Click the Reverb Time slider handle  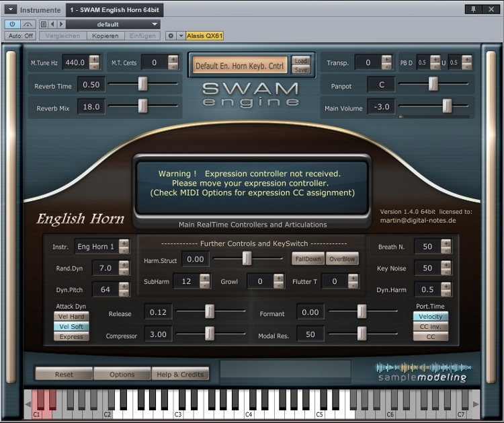click(x=142, y=83)
